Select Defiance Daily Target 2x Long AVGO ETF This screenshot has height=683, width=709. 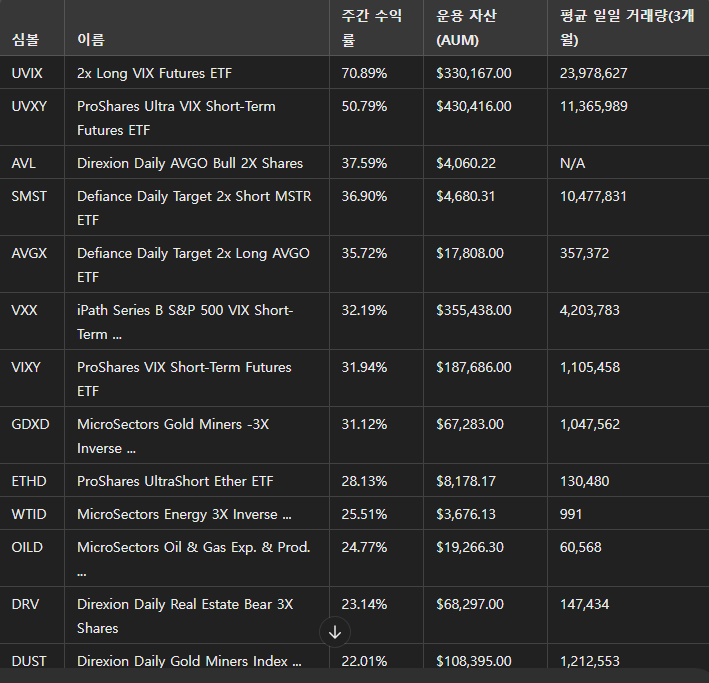(x=194, y=265)
